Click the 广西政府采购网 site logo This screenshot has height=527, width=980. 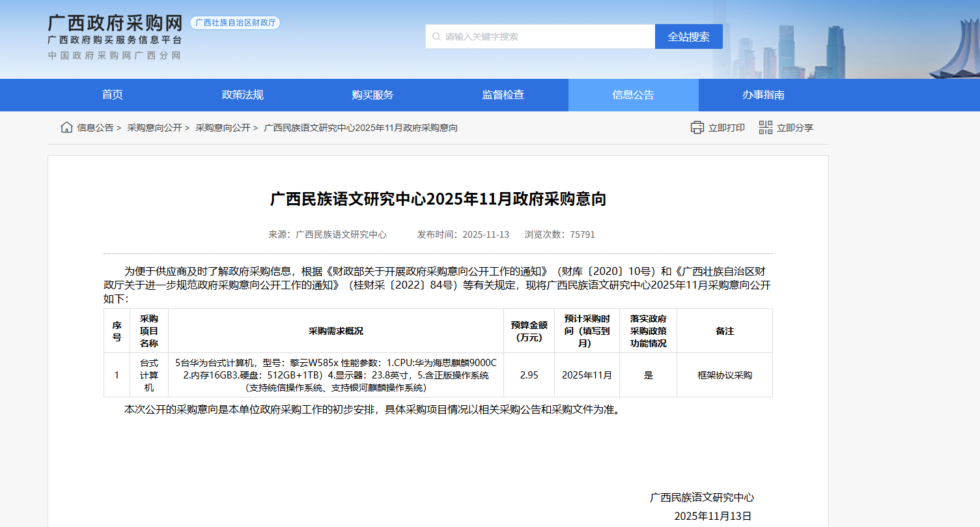pyautogui.click(x=115, y=23)
